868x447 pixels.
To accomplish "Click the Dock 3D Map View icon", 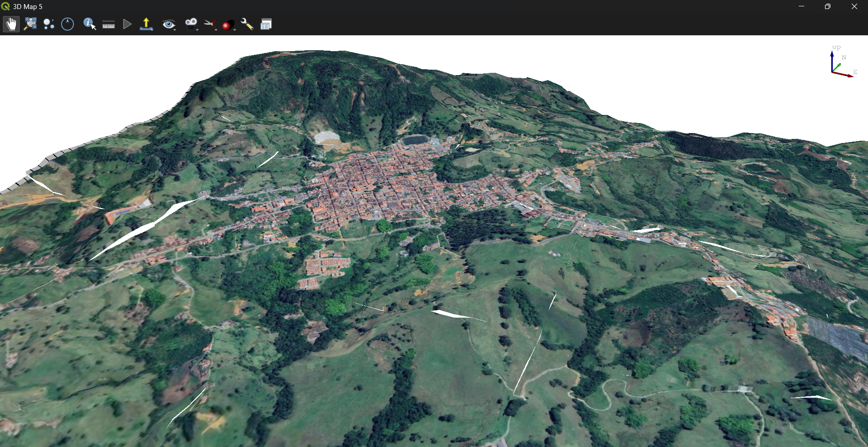I will [x=266, y=24].
